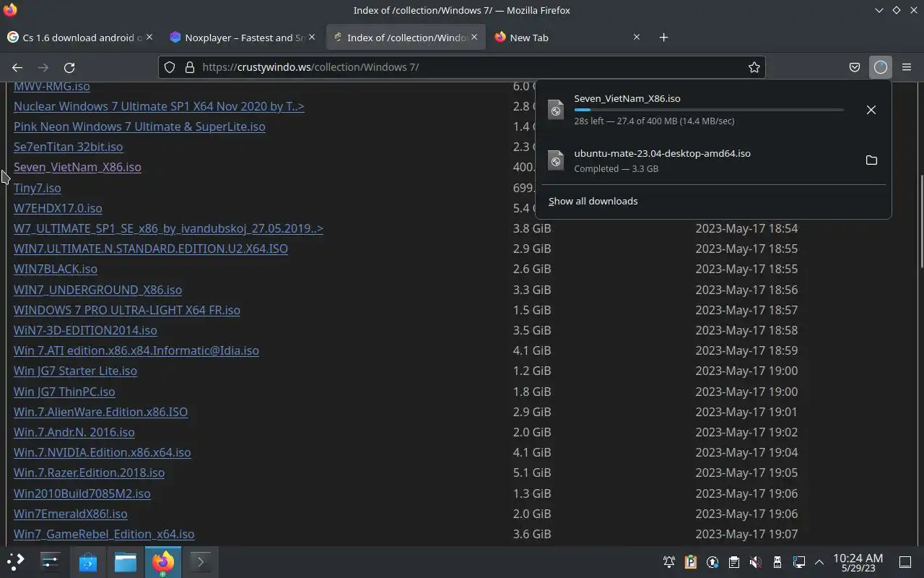Open the system updates tray icon
This screenshot has width=924, height=578.
pyautogui.click(x=712, y=562)
